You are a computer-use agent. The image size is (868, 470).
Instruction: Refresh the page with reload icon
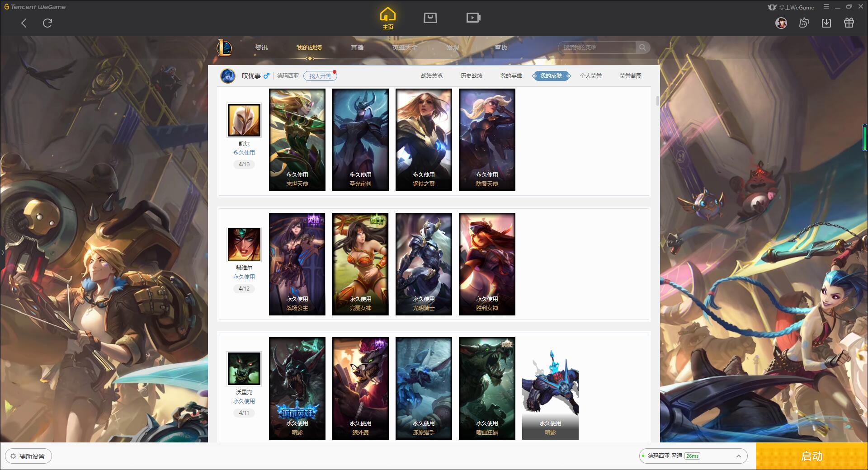click(47, 23)
